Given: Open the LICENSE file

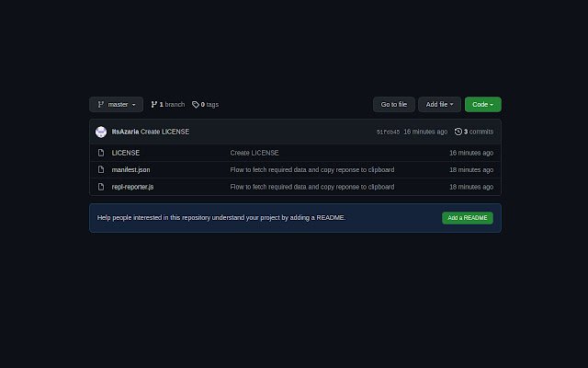Looking at the screenshot, I should (126, 153).
